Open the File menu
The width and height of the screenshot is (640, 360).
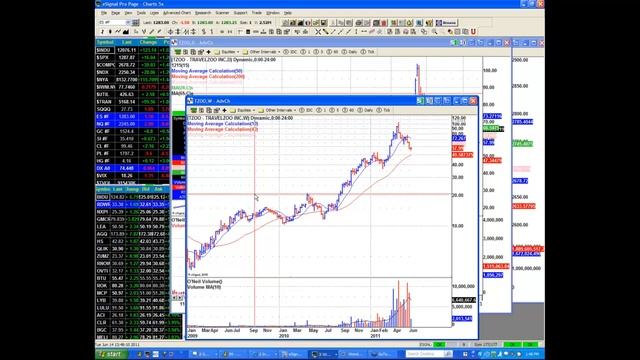click(104, 13)
